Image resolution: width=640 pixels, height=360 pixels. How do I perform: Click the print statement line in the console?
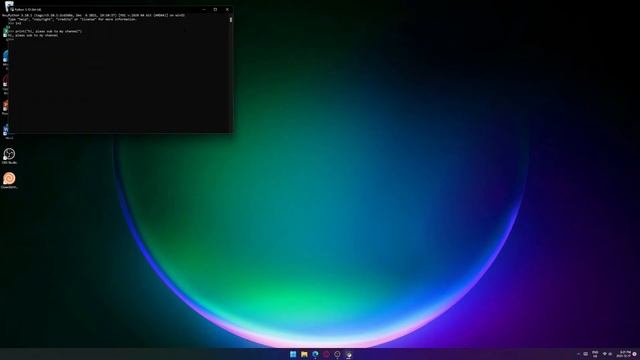(45, 31)
